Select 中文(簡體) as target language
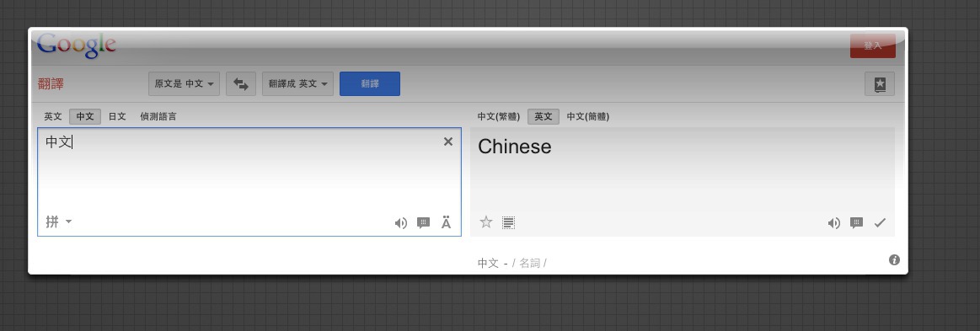Viewport: 980px width, 331px height. 588,116
